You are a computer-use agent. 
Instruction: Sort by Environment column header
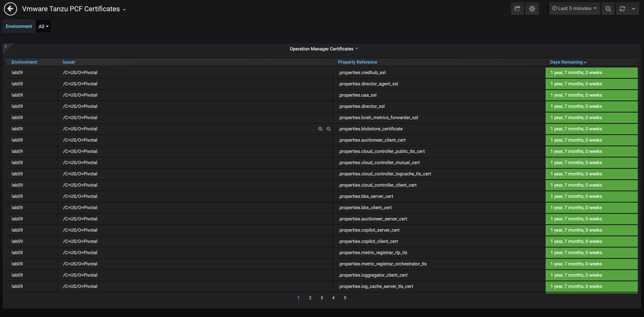pos(24,62)
